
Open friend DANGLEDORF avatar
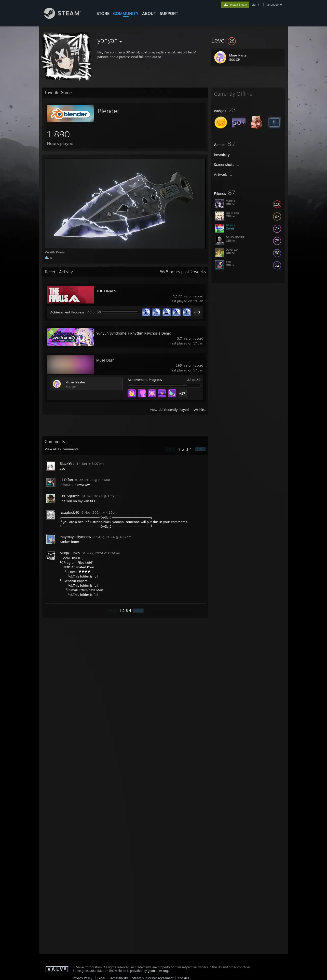[219, 240]
